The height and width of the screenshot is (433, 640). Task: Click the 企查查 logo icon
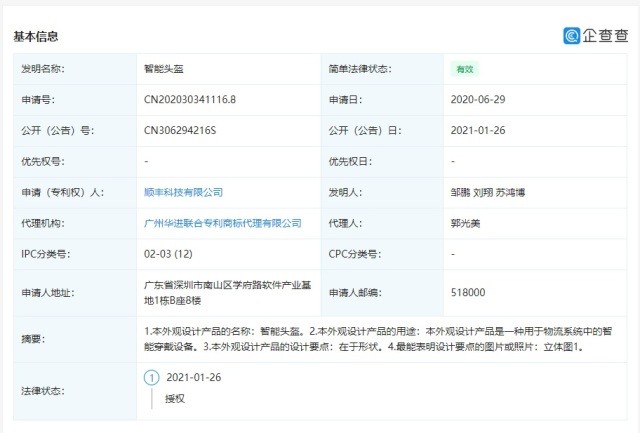pos(572,36)
